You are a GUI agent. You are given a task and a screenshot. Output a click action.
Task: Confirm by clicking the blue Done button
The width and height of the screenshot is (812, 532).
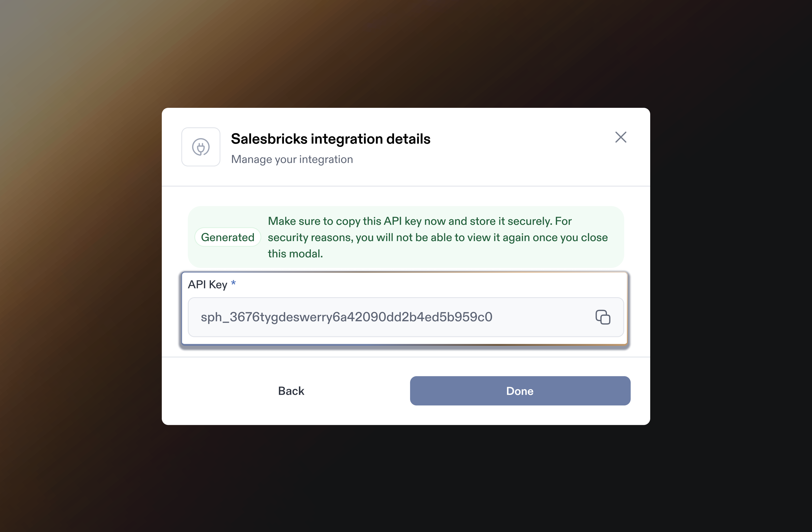520,391
